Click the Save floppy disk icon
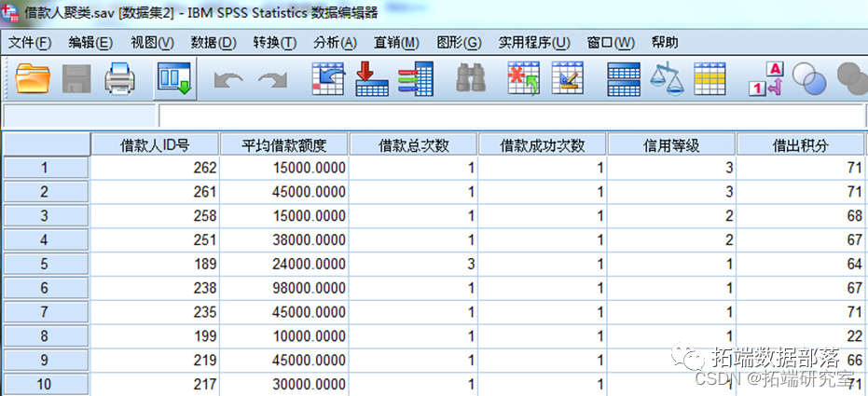Viewport: 868px width, 396px height. click(x=76, y=78)
